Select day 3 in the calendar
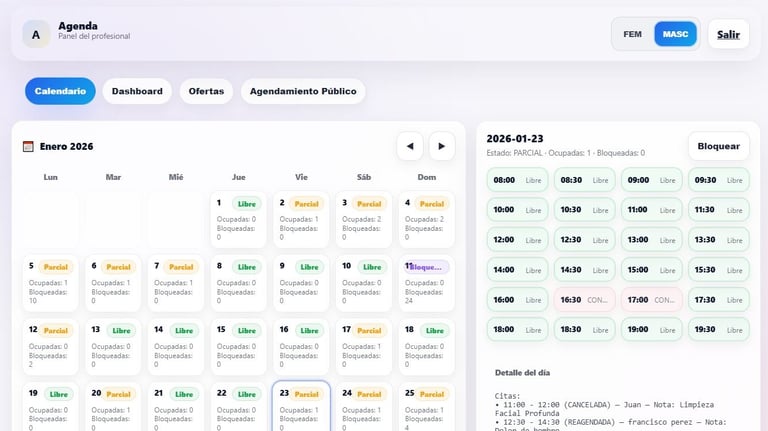Image resolution: width=768 pixels, height=431 pixels. 364,219
